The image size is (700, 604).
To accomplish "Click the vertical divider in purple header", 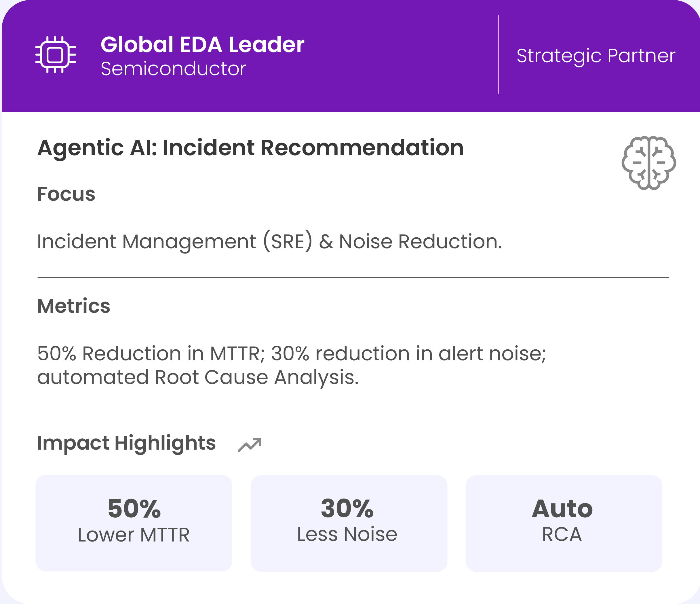I will coord(499,55).
